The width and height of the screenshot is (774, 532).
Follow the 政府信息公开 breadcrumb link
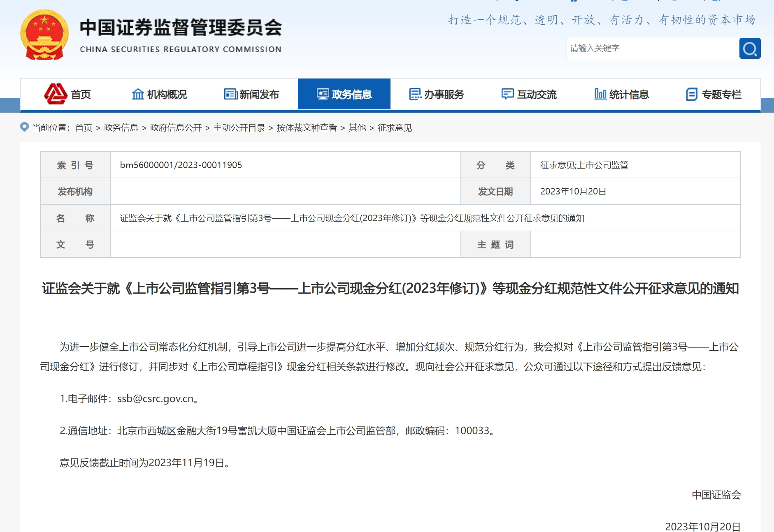(x=176, y=128)
